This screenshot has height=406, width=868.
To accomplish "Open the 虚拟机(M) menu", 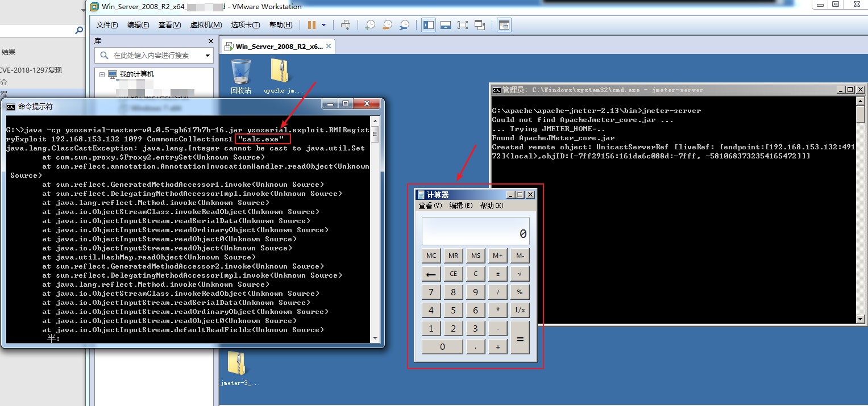I will 206,25.
